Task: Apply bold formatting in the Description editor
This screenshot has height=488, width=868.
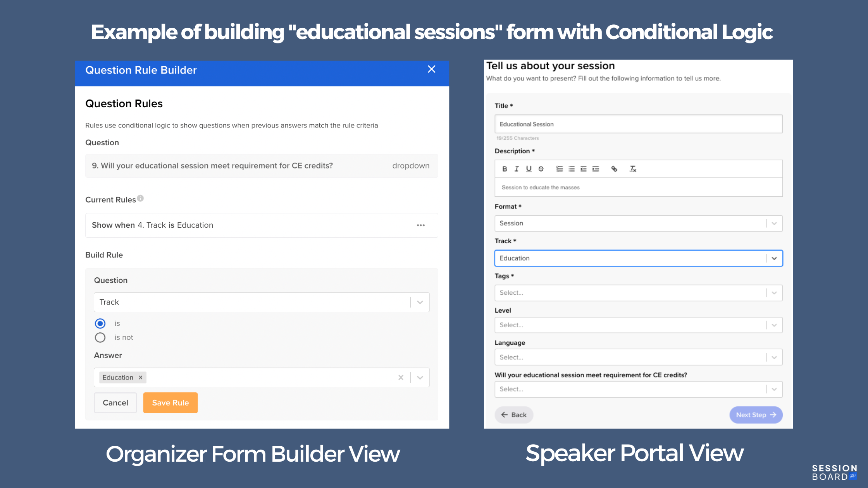Action: coord(505,168)
